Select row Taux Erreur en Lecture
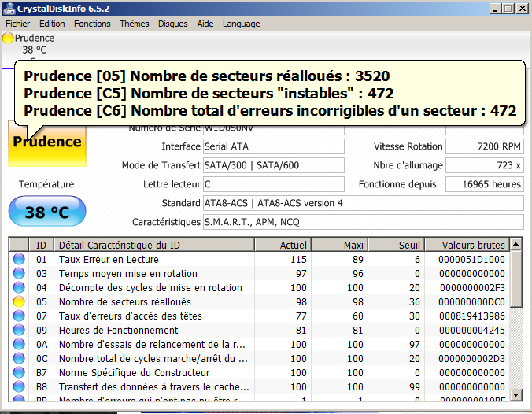This screenshot has width=532, height=414. tap(259, 259)
